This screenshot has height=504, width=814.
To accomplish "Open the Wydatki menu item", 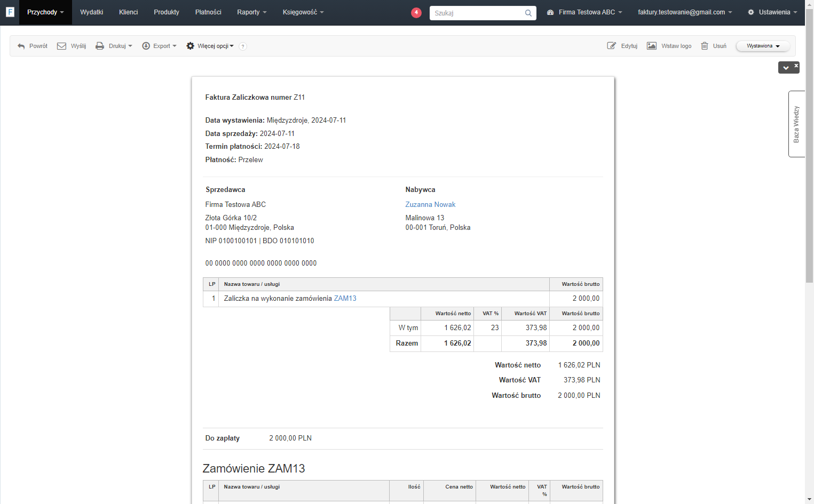I will [92, 12].
